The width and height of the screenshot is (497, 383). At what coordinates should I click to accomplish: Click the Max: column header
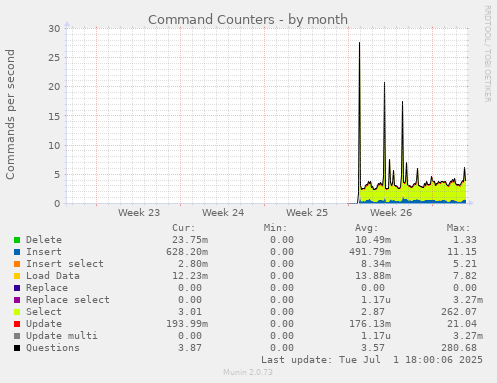458,228
